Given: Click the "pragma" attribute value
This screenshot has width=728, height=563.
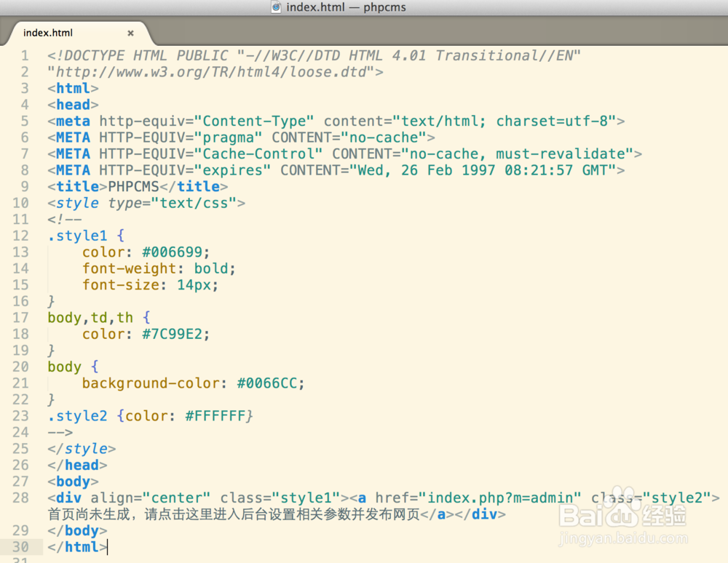Looking at the screenshot, I should click(x=228, y=137).
